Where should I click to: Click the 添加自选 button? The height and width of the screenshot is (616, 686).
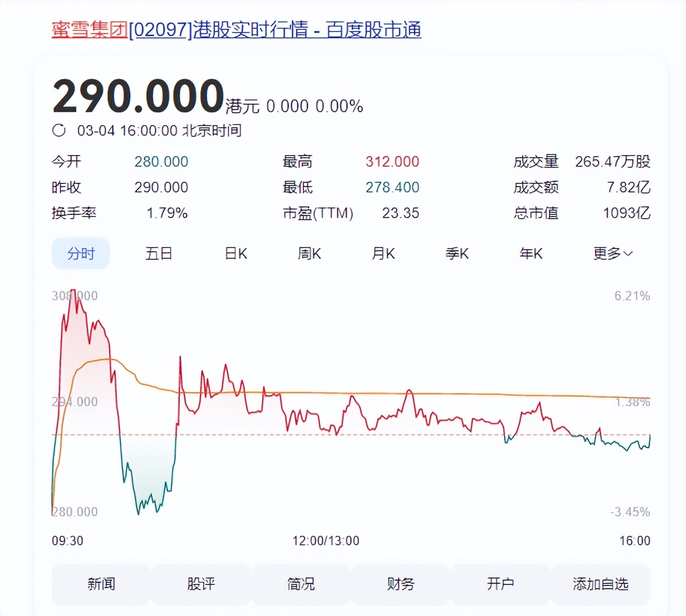[600, 584]
